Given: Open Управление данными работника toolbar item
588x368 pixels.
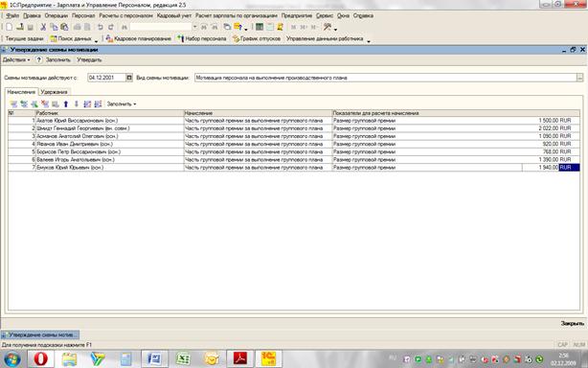Looking at the screenshot, I should 325,38.
